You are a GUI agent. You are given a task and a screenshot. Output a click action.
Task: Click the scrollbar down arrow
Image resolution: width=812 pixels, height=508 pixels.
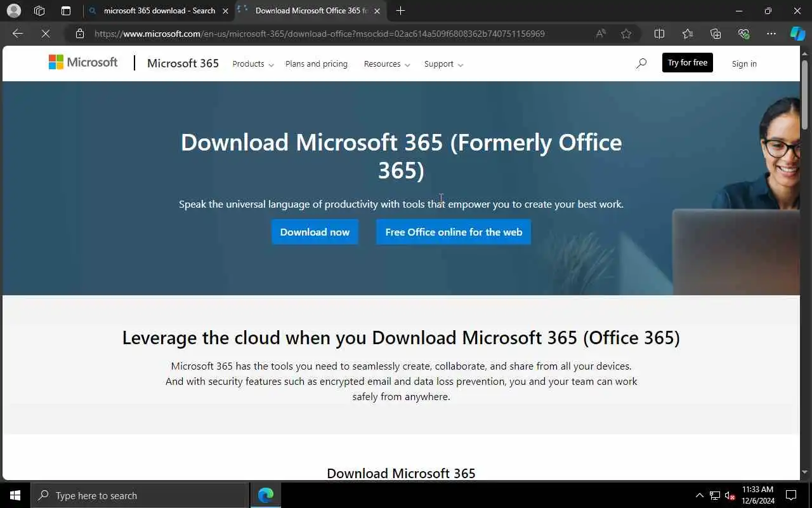click(805, 472)
